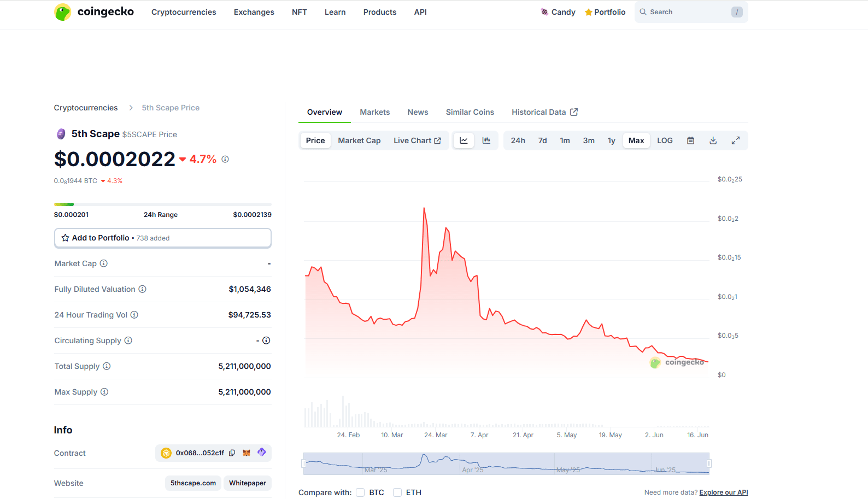Image resolution: width=868 pixels, height=499 pixels.
Task: Toggle LOG scale on chart
Action: [x=665, y=140]
